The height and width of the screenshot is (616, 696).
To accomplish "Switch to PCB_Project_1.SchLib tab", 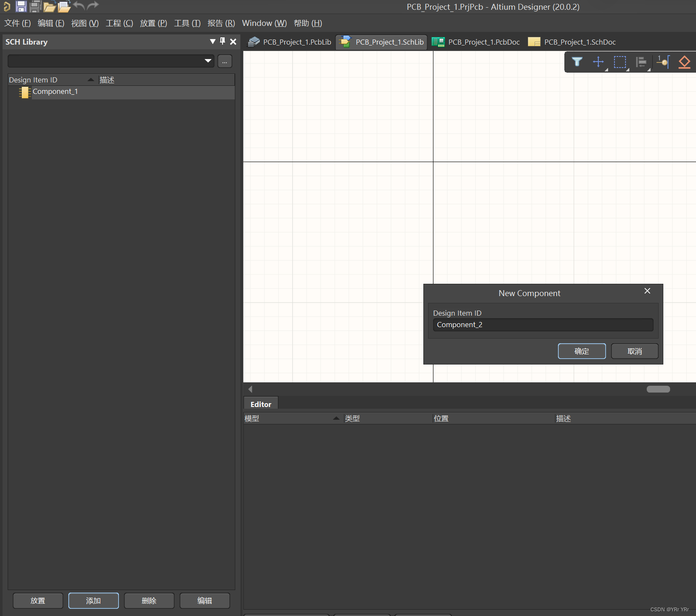I will pos(381,42).
